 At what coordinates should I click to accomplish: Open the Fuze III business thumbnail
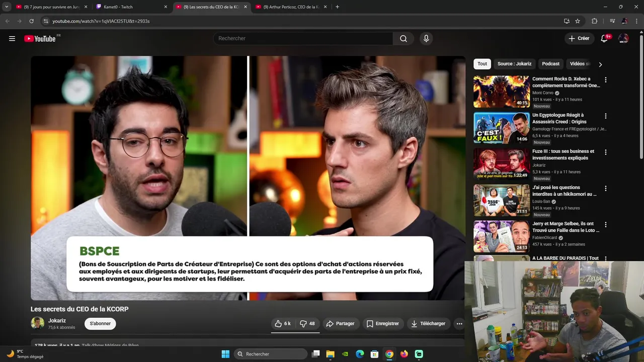(x=502, y=164)
